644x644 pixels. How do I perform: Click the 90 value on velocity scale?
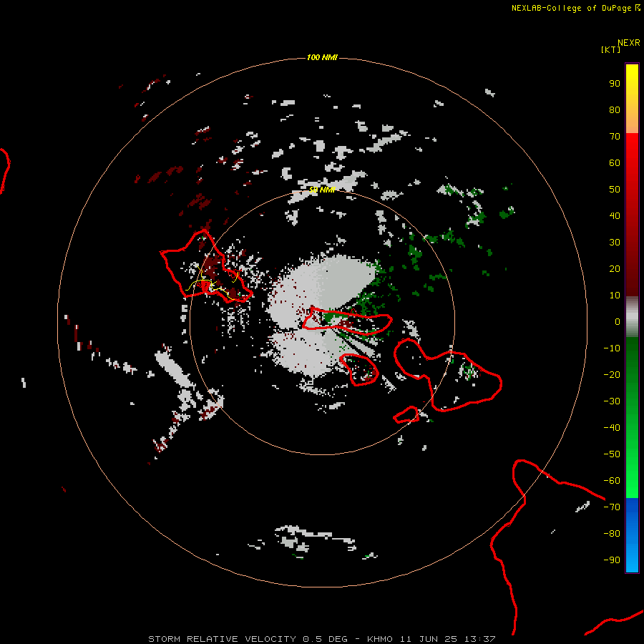click(615, 84)
